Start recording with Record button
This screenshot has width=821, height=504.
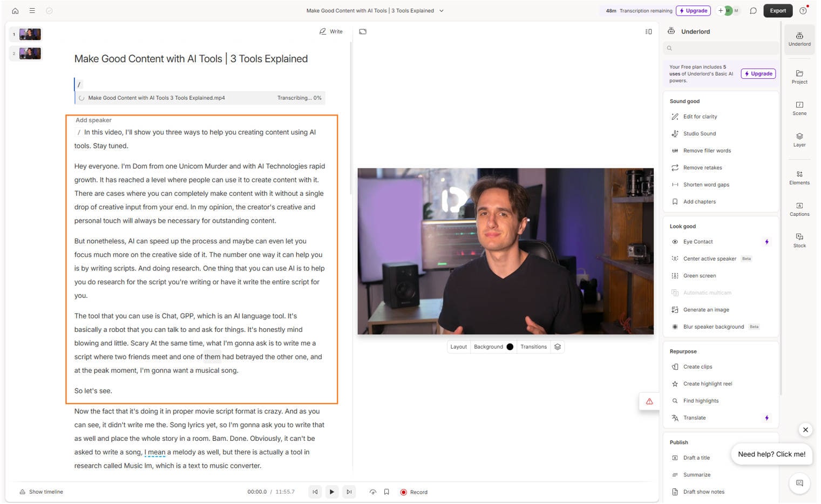pyautogui.click(x=414, y=492)
